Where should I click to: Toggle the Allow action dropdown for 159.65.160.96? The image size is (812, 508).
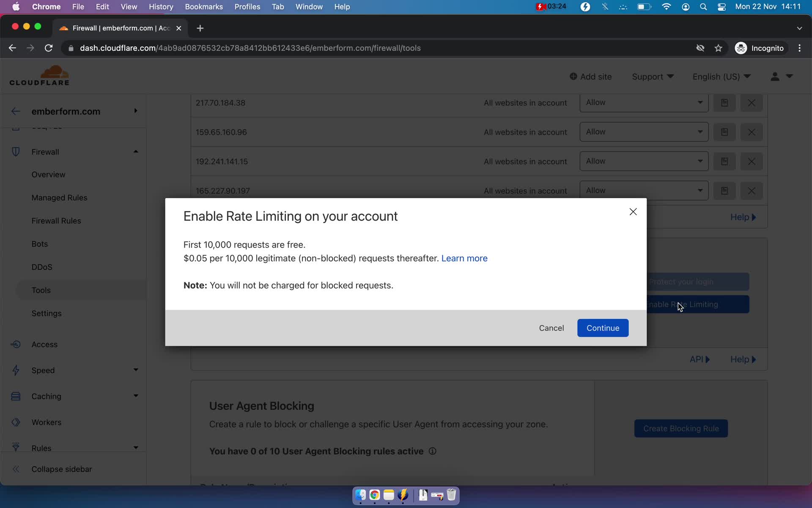[x=642, y=132]
